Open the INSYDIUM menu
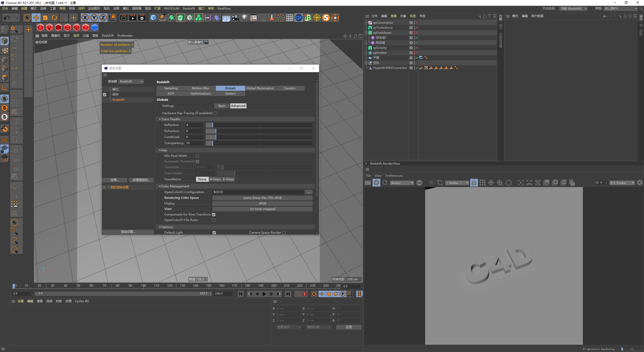The image size is (644, 352). click(172, 9)
